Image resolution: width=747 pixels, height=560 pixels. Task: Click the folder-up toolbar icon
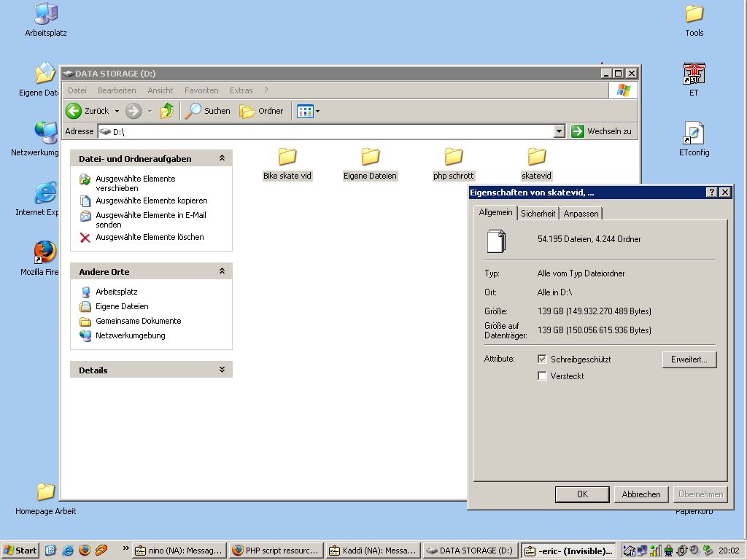coord(167,111)
